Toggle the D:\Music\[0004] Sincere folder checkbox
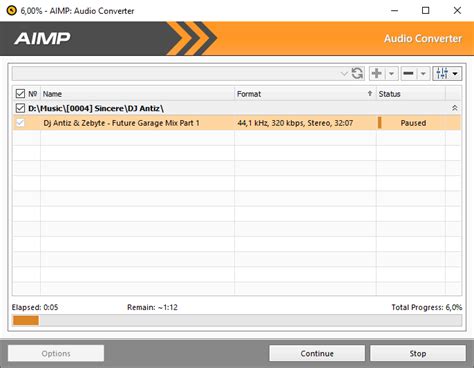This screenshot has height=368, width=474. pos(20,108)
